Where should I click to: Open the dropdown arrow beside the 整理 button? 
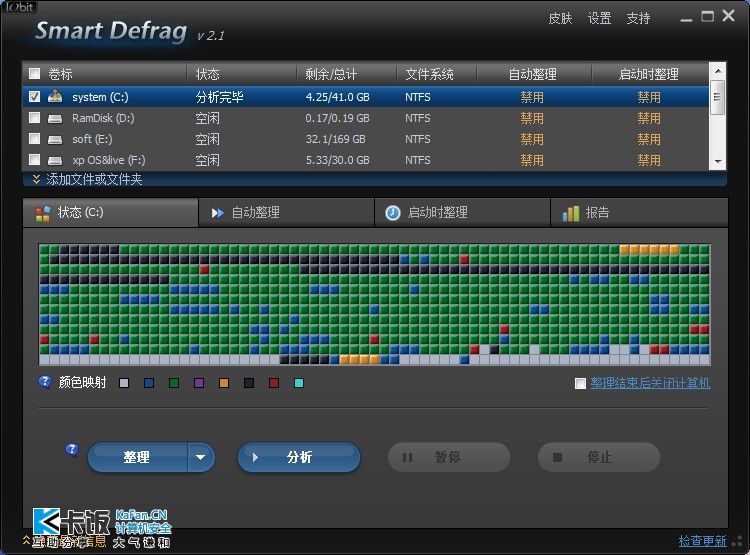[x=200, y=457]
